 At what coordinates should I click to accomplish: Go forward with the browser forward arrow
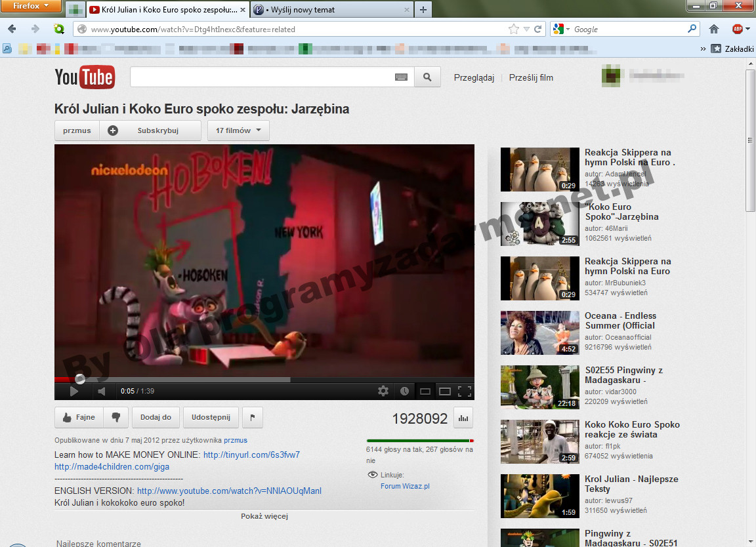point(35,30)
